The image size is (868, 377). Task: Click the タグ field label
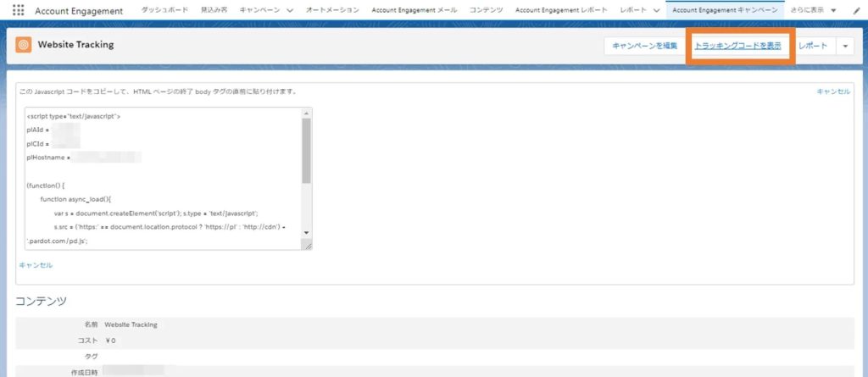(x=92, y=357)
